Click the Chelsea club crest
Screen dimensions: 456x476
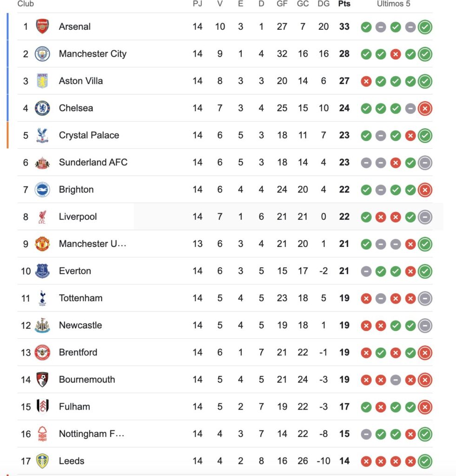click(x=42, y=108)
